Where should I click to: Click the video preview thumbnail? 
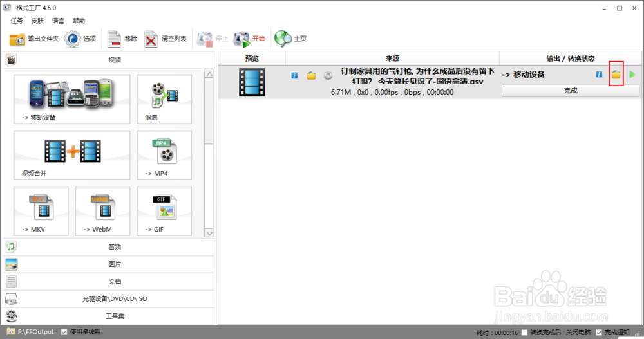coord(252,82)
